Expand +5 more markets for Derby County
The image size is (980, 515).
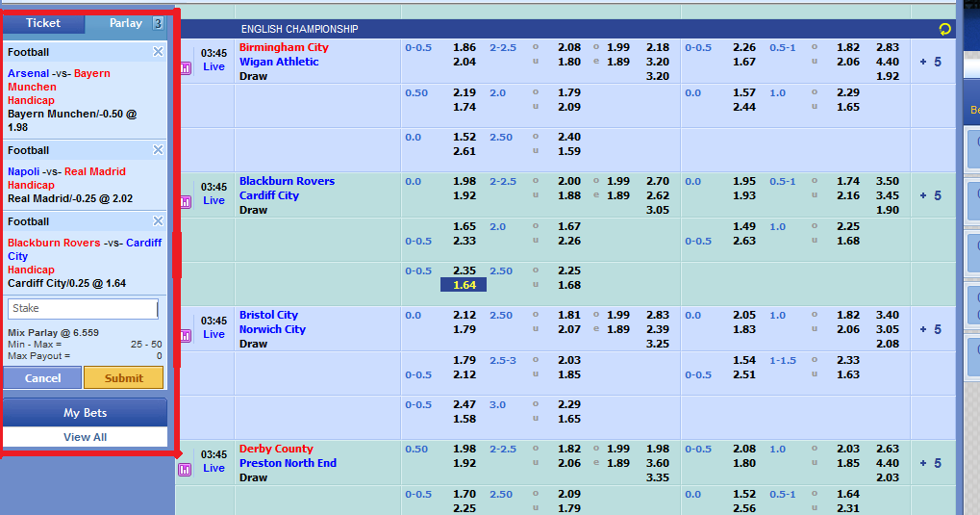click(931, 464)
